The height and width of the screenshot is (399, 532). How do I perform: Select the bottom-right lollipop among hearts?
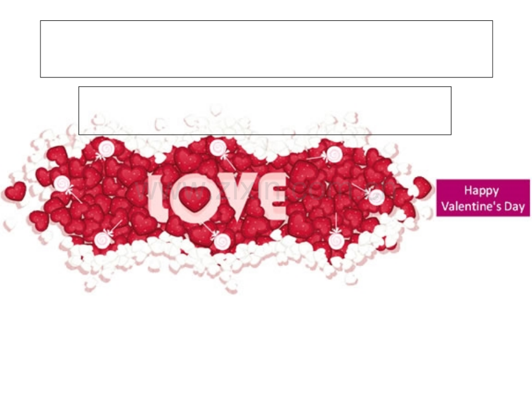336,241
